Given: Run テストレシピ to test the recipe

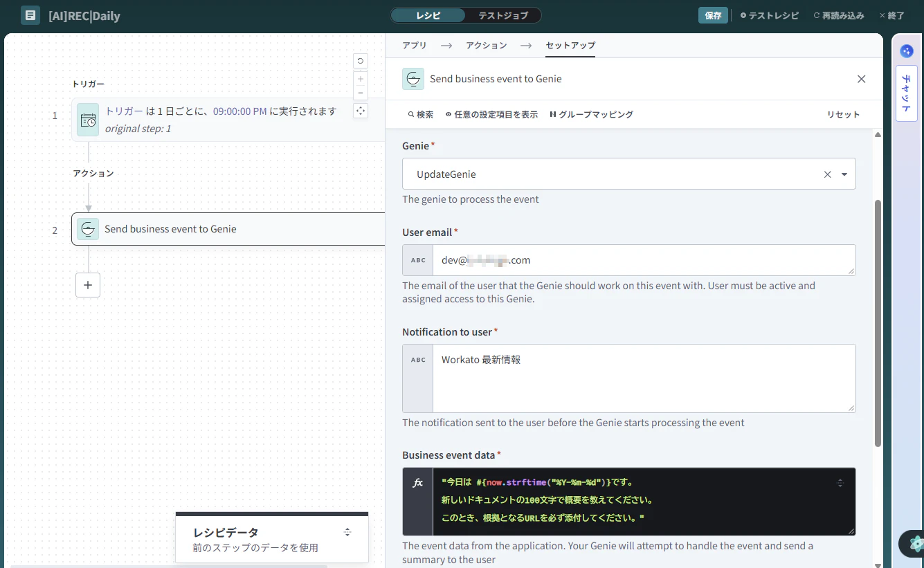Looking at the screenshot, I should click(769, 15).
